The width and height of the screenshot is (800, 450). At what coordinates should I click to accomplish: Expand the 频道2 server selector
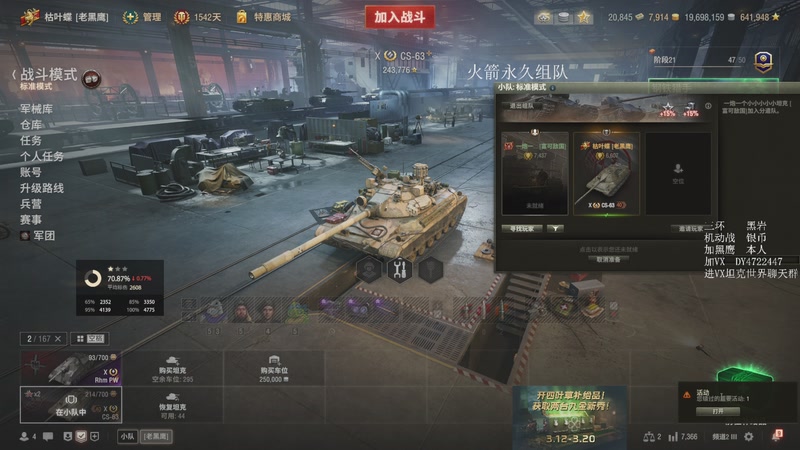tap(724, 437)
